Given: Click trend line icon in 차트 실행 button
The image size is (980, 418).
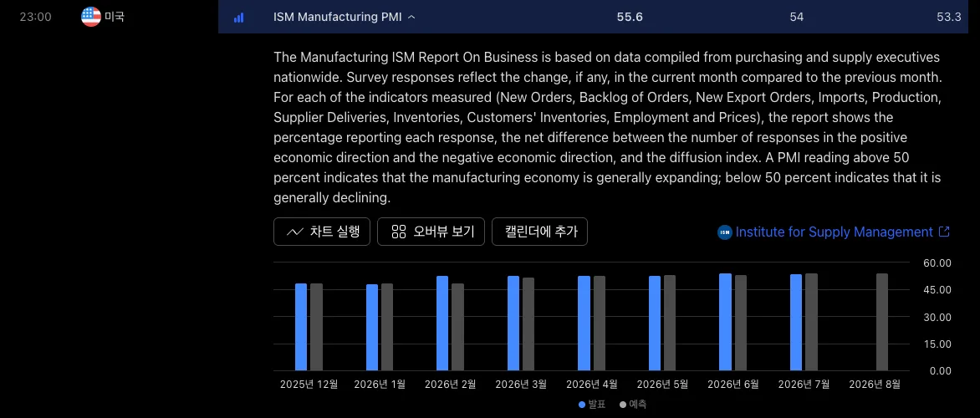Looking at the screenshot, I should pos(295,232).
